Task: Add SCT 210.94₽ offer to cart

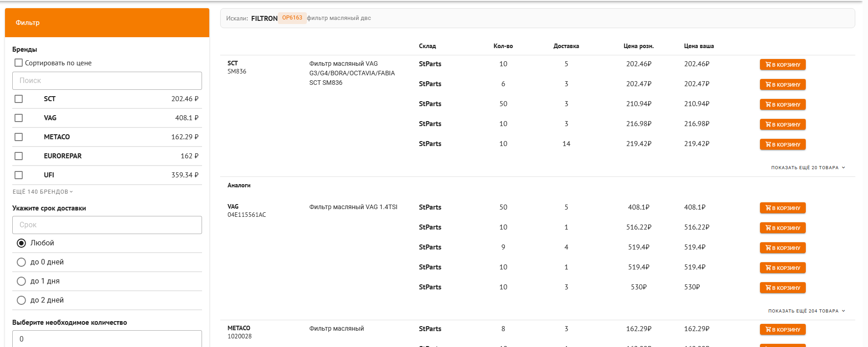Action: 783,104
